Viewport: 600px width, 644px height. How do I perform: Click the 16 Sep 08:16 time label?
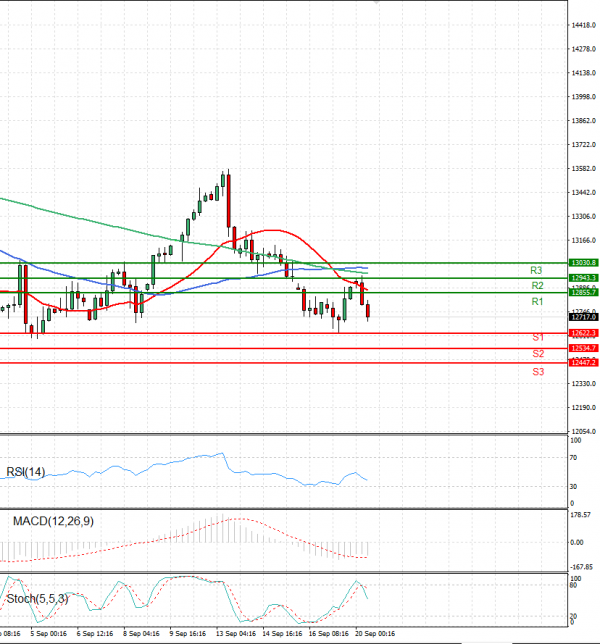329,634
